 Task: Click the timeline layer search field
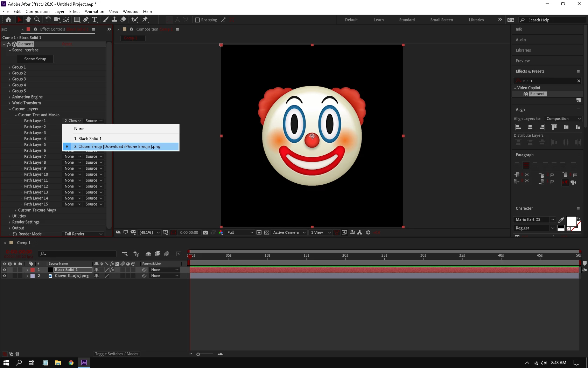(x=78, y=254)
